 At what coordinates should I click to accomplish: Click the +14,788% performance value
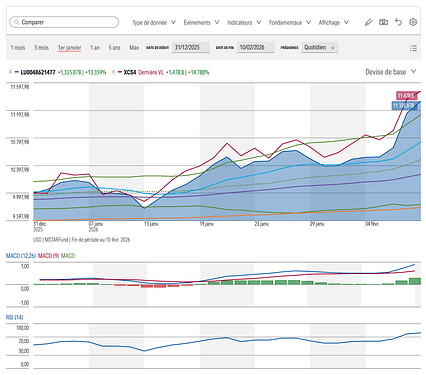(x=198, y=72)
